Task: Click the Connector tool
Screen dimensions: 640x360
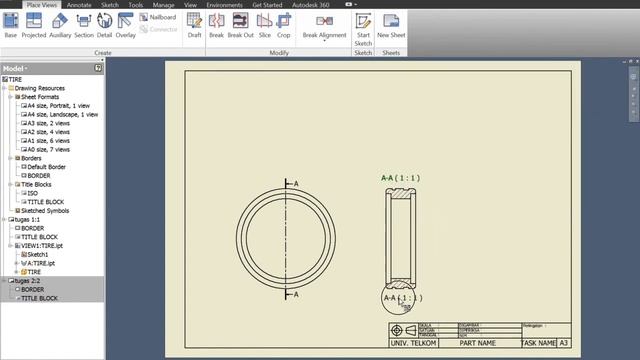Action: click(158, 29)
